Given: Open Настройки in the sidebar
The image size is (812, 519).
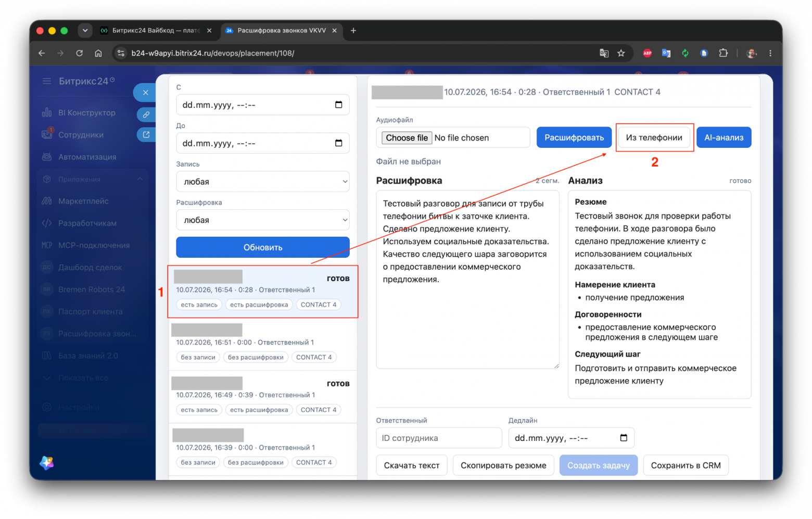Looking at the screenshot, I should pyautogui.click(x=78, y=407).
